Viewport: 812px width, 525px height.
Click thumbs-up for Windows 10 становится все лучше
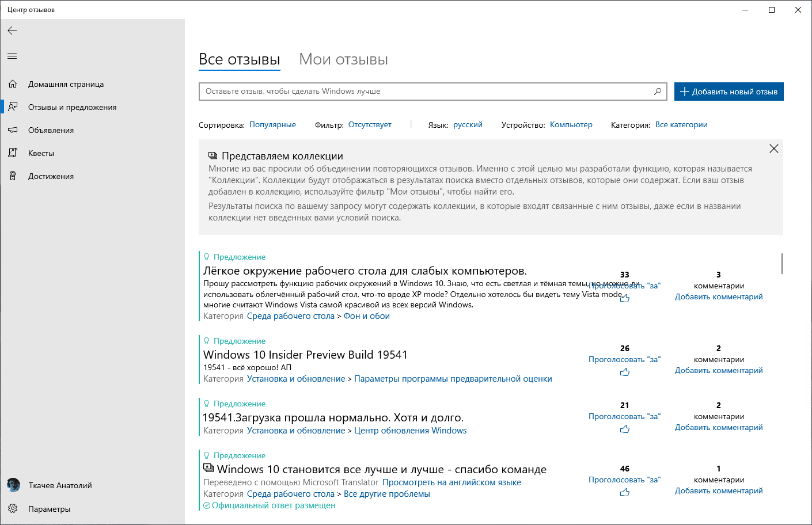625,492
